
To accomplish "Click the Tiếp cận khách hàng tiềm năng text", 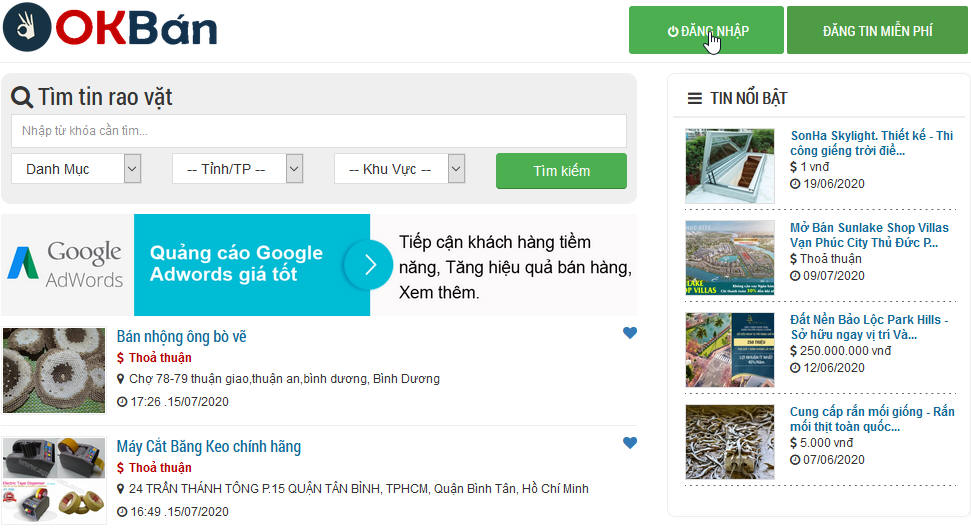I will point(515,267).
